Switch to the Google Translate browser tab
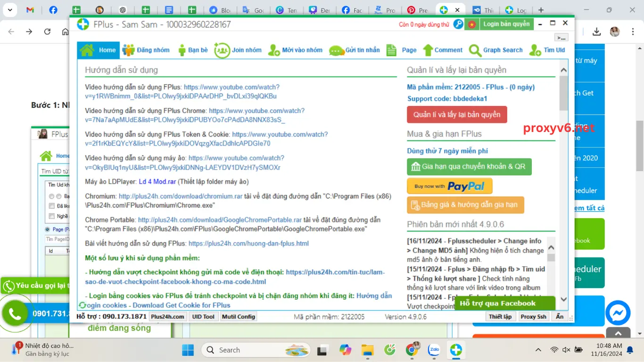The image size is (644, 362). pos(253,10)
